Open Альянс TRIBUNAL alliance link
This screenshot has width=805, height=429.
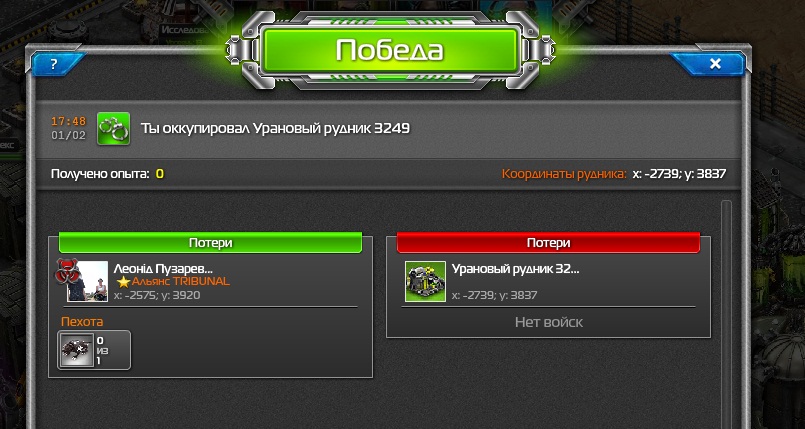pos(180,282)
